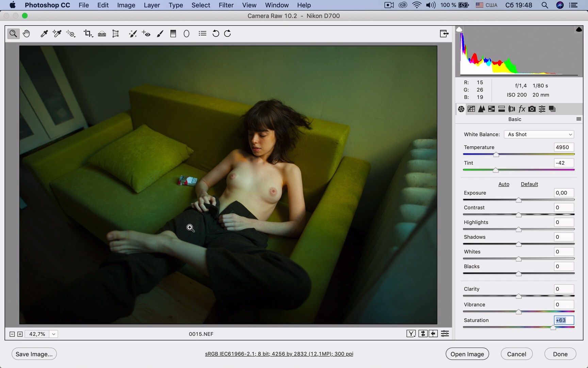This screenshot has height=368, width=588.
Task: Open the White Balance dropdown
Action: 539,135
